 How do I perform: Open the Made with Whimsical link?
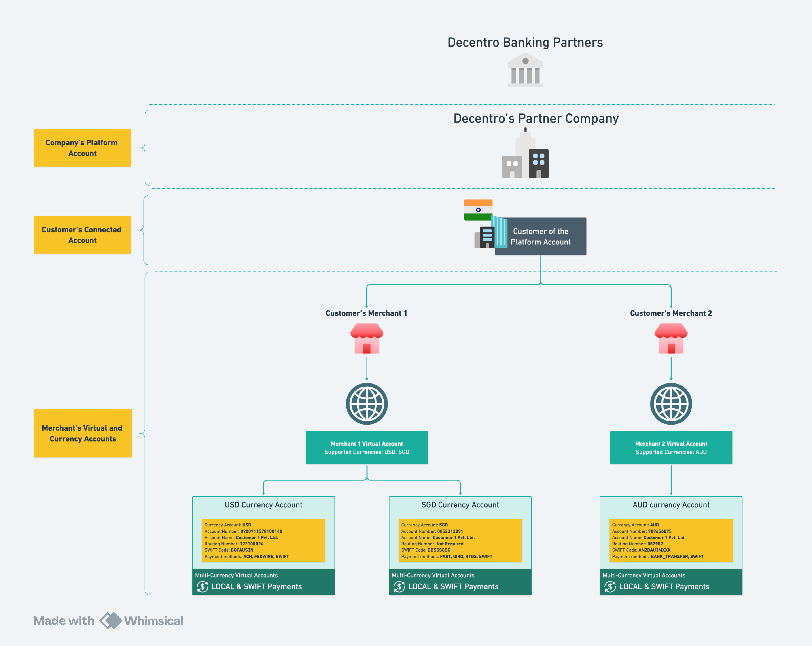[x=108, y=620]
